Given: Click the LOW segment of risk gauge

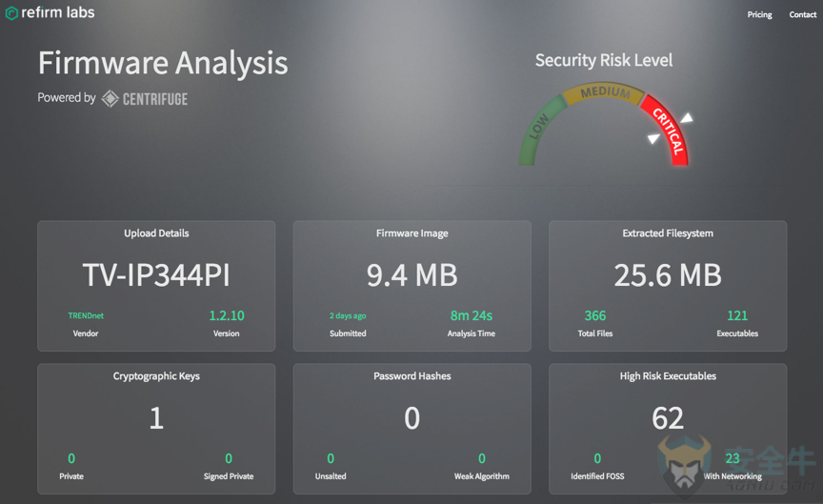Looking at the screenshot, I should tap(539, 128).
